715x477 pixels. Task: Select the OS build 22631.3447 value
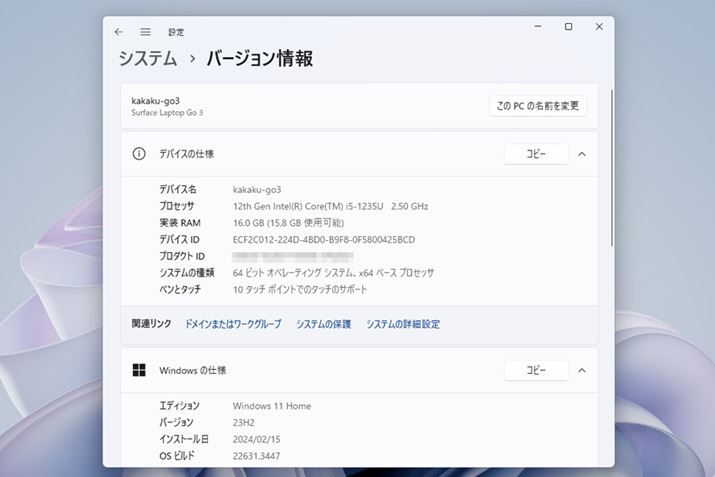(256, 456)
